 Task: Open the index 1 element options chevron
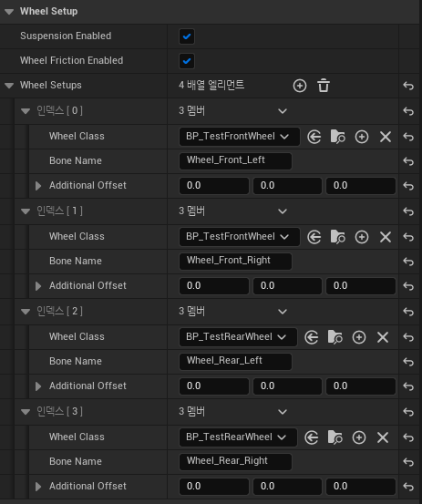283,211
